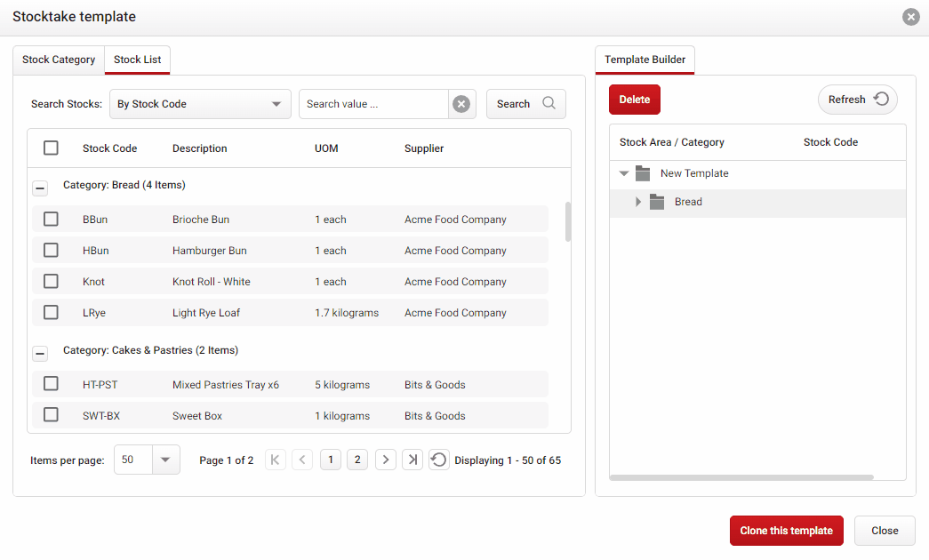Expand the Bread folder in Template Builder
Screen dimensions: 929x560
tap(637, 202)
